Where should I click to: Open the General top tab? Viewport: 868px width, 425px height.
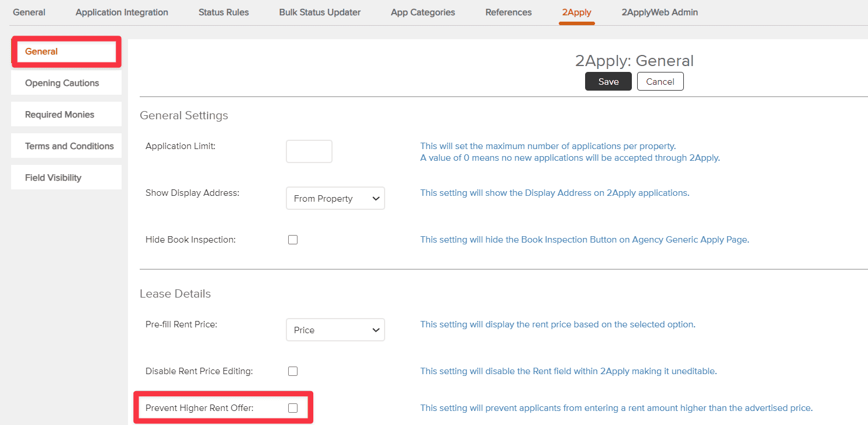[x=29, y=12]
